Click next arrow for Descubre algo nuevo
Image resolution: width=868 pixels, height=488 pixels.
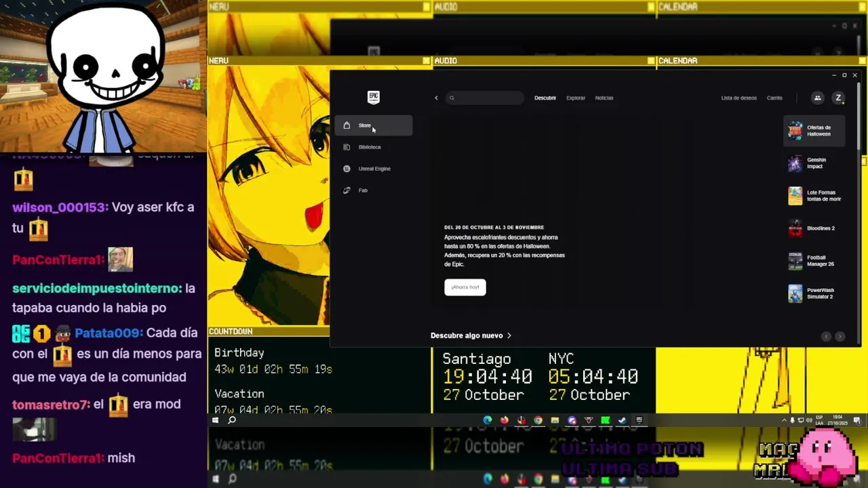tap(840, 336)
